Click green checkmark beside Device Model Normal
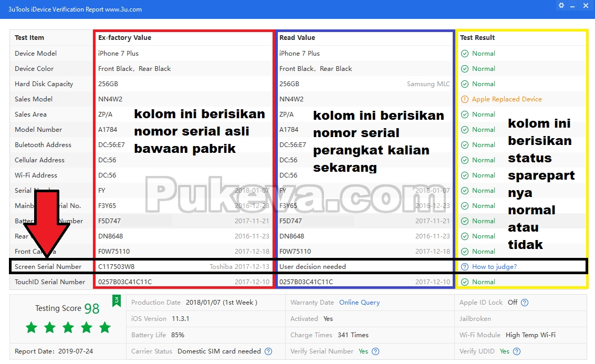The image size is (595, 364). pyautogui.click(x=466, y=53)
